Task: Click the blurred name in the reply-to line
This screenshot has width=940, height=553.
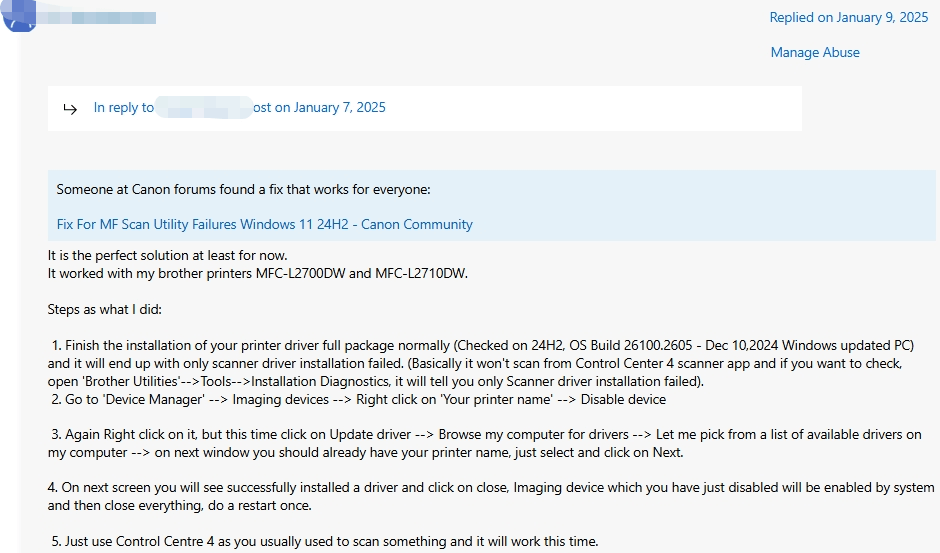Action: (x=204, y=107)
